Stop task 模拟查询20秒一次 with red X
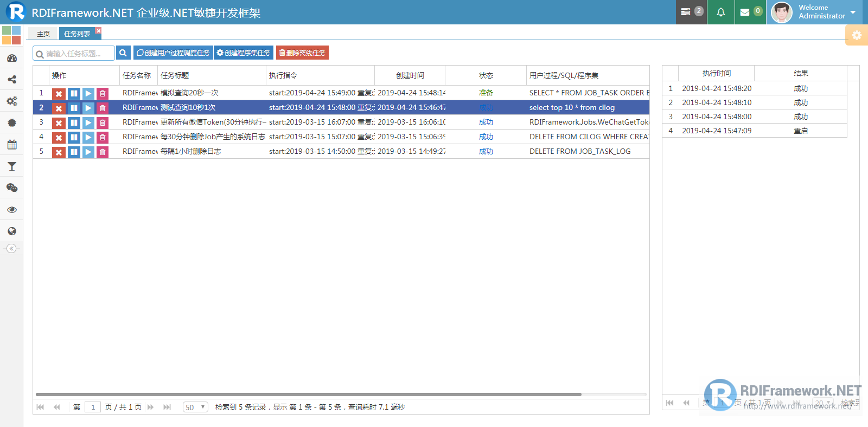 (x=59, y=93)
